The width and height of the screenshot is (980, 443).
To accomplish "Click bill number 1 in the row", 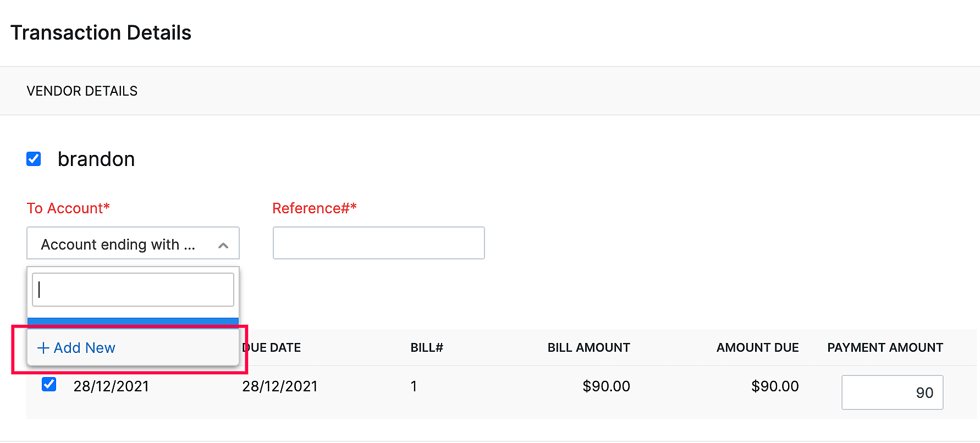I will (x=414, y=386).
